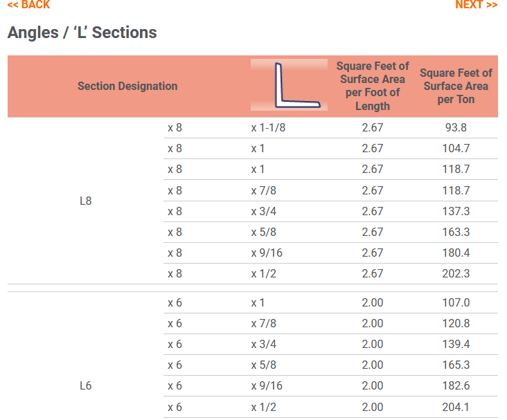The height and width of the screenshot is (420, 507).
Task: Click the Section Designation column header
Action: click(127, 86)
